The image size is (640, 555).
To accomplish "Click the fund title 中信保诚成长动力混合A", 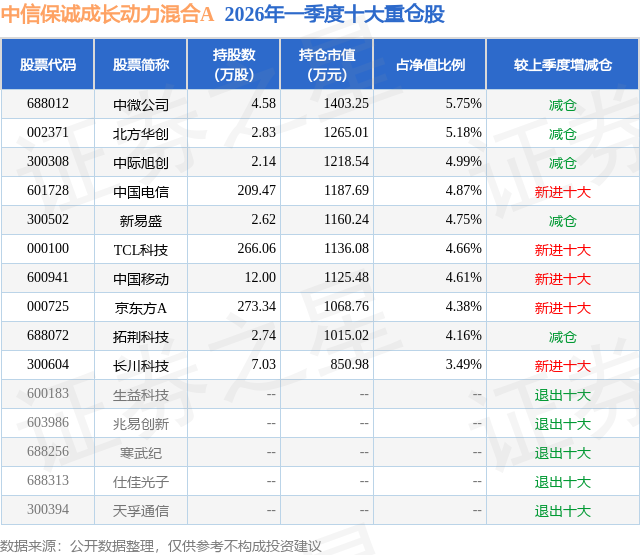I will coord(107,14).
